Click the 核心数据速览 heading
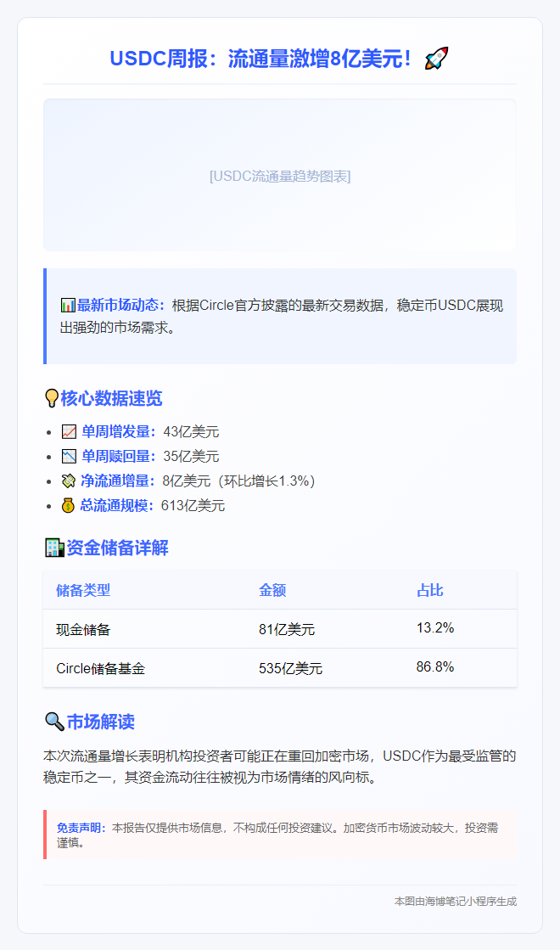 pyautogui.click(x=111, y=399)
